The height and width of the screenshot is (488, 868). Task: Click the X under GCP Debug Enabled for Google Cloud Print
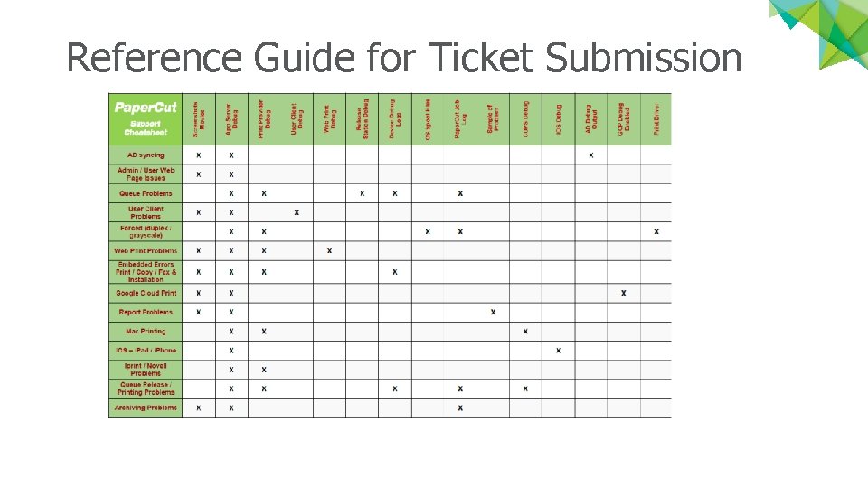(623, 293)
